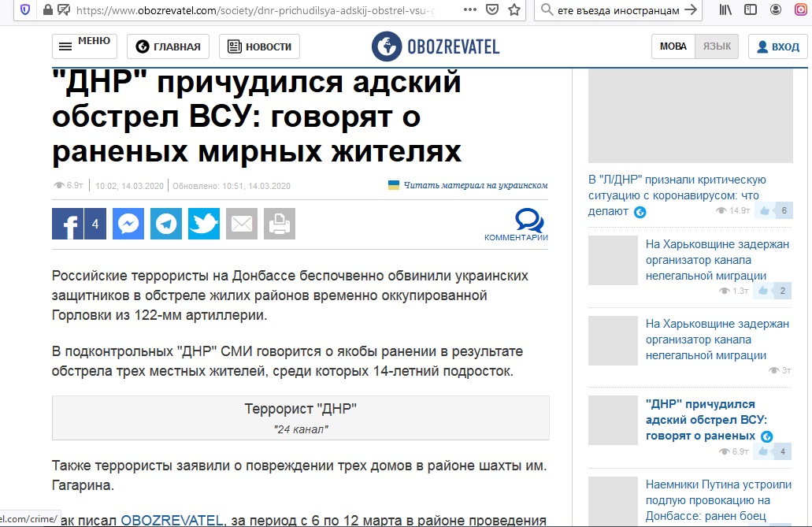The image size is (812, 527).
Task: Click the large sidebar image placeholder at top
Action: pos(690,116)
